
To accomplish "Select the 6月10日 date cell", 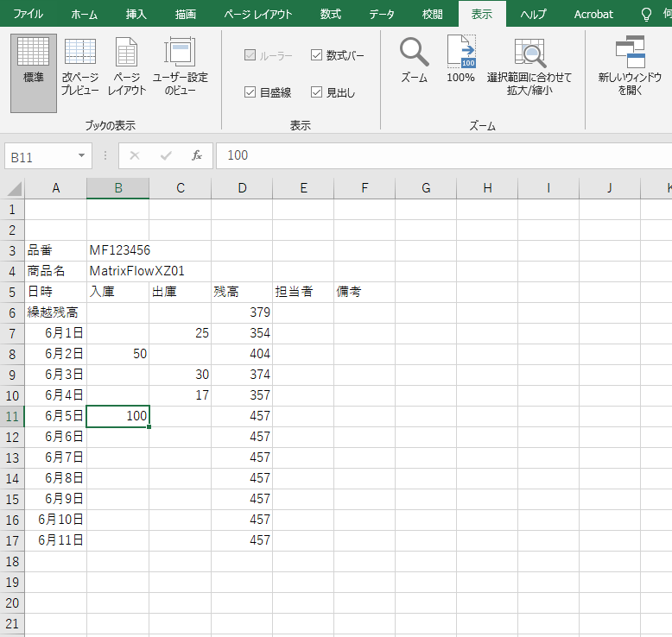I will (x=56, y=520).
